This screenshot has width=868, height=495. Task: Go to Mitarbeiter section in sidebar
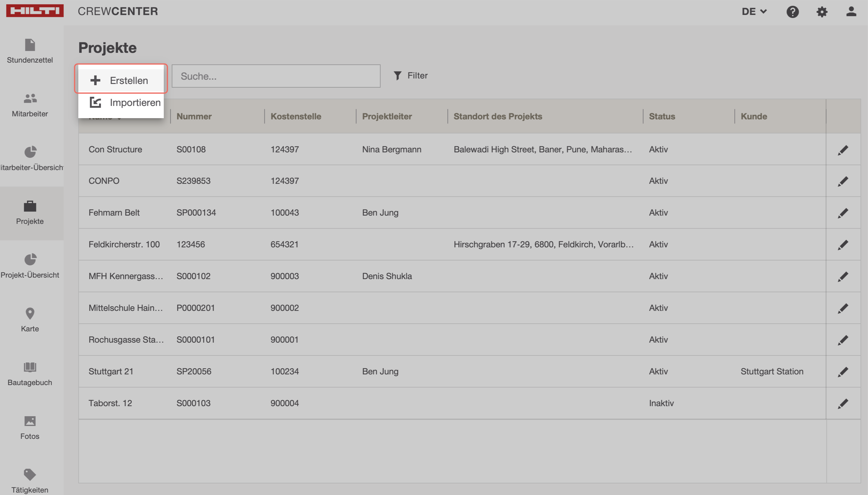point(30,99)
